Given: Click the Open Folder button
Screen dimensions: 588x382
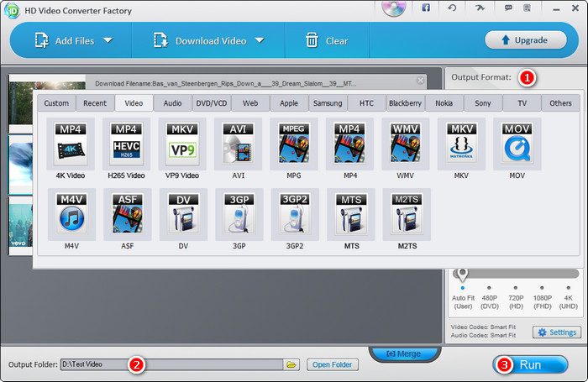Looking at the screenshot, I should [333, 364].
